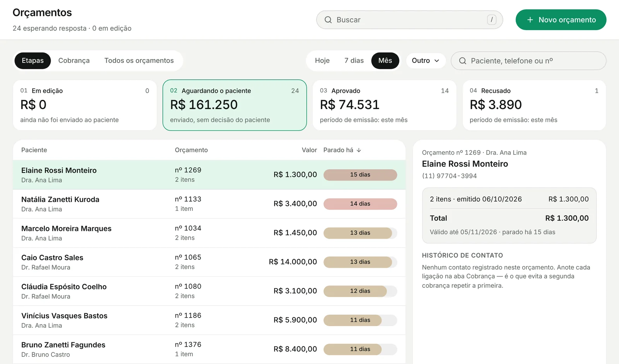Click the R$ 14.000,00 value

pyautogui.click(x=293, y=262)
